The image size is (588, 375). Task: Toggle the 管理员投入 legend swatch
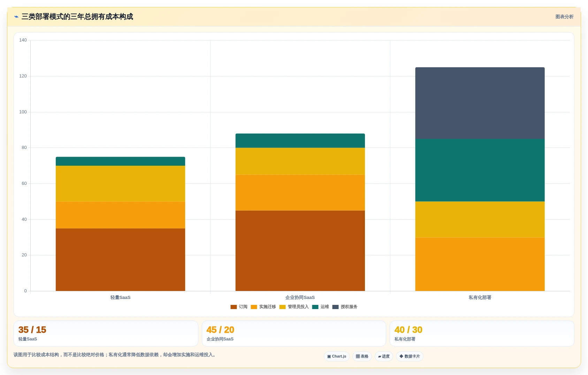tap(282, 307)
